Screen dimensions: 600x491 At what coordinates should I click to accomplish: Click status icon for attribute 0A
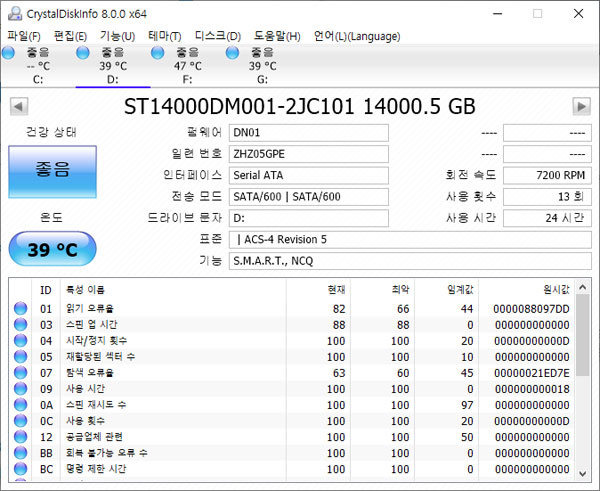[x=21, y=405]
